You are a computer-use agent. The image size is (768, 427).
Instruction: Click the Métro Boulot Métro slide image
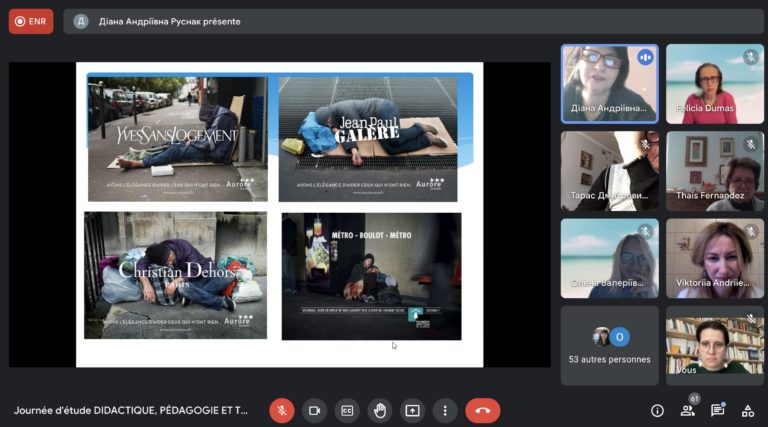pos(371,276)
